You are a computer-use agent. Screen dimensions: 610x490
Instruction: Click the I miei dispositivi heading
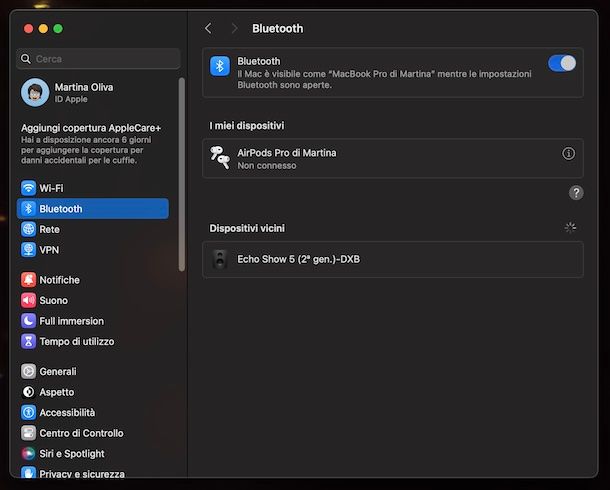coord(247,126)
